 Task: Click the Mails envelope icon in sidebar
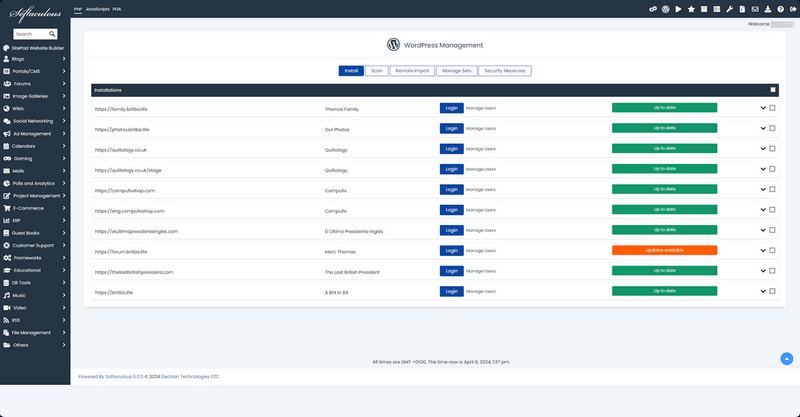coord(7,171)
